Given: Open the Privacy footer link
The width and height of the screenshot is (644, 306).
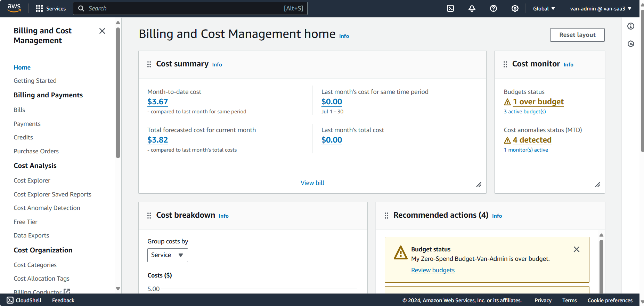Looking at the screenshot, I should (543, 300).
